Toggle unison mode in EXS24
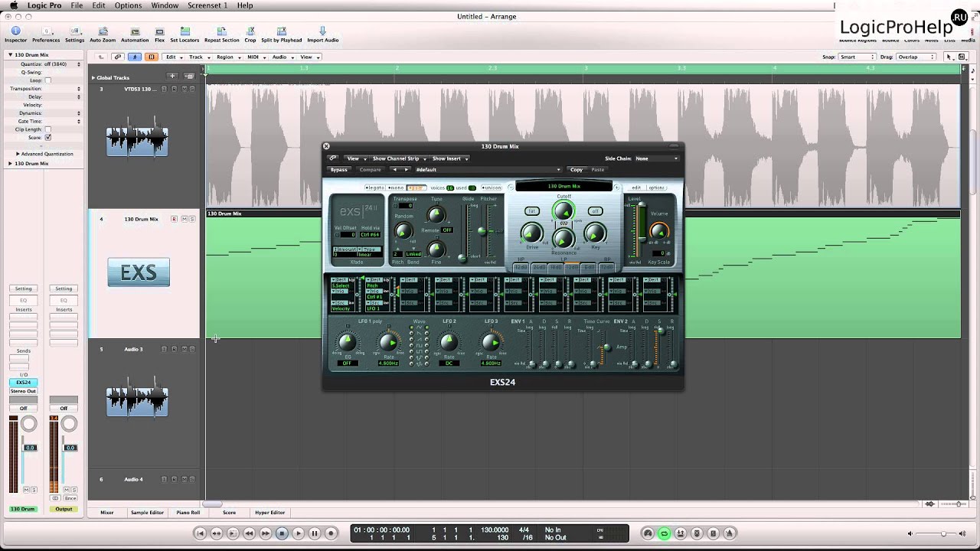The width and height of the screenshot is (980, 551). click(x=492, y=187)
